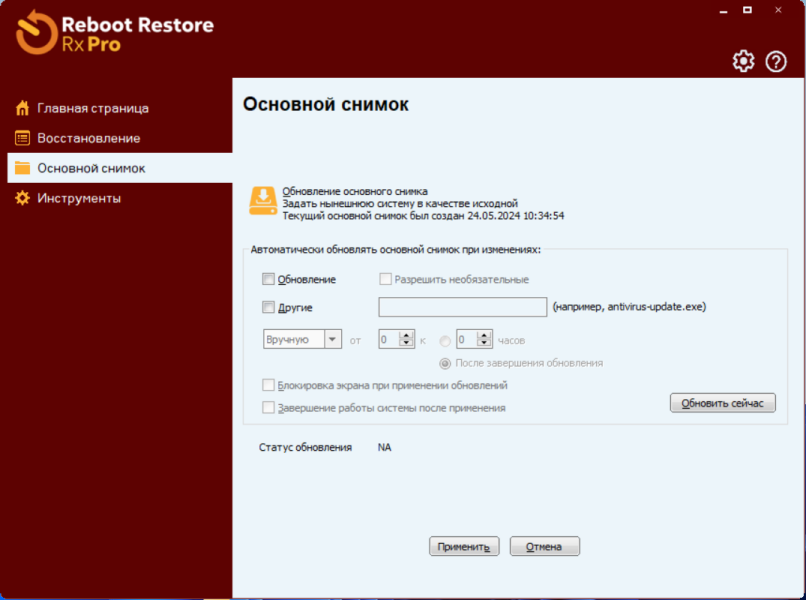Decrease the часов spinner value
806x600 pixels.
[x=484, y=343]
